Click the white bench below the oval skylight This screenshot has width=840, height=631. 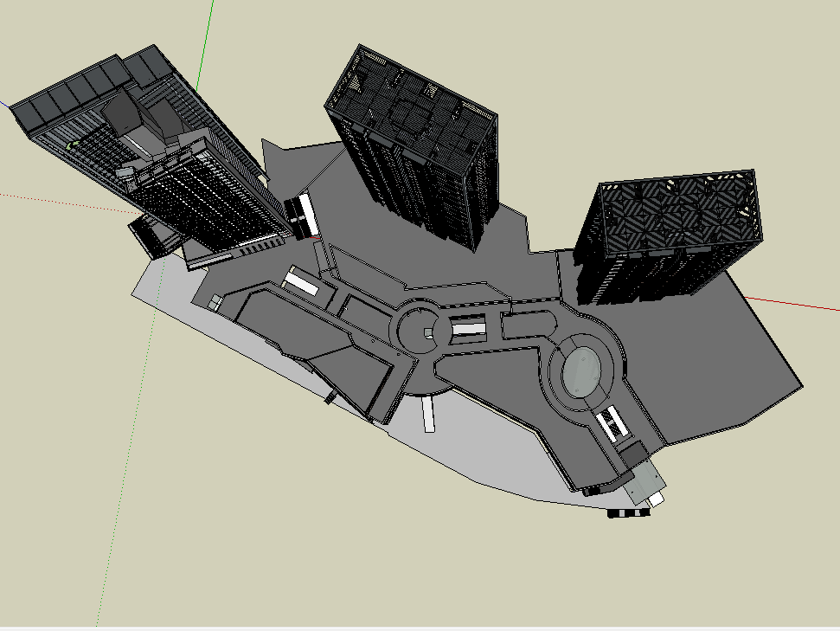613,423
